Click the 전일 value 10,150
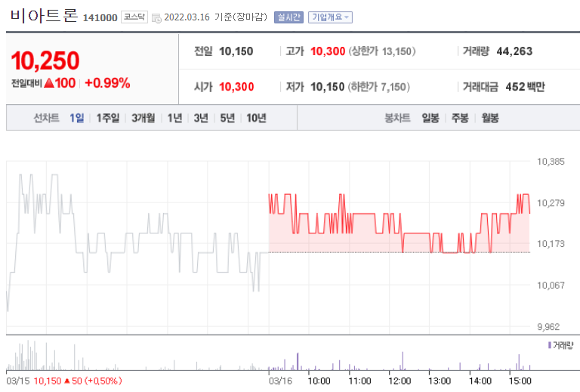This screenshot has height=392, width=580. [236, 51]
